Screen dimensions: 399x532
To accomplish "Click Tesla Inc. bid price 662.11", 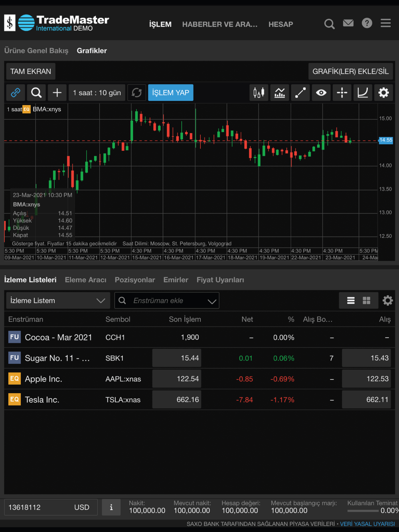I will [366, 400].
